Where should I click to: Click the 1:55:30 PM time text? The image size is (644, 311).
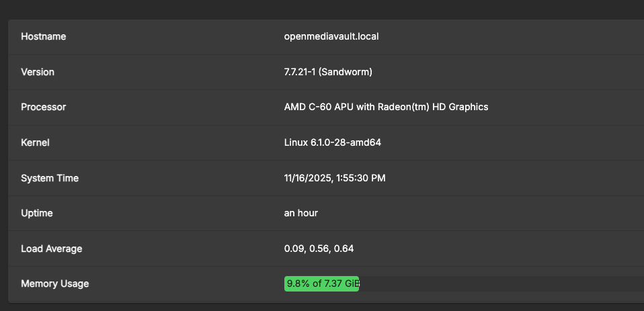[362, 178]
